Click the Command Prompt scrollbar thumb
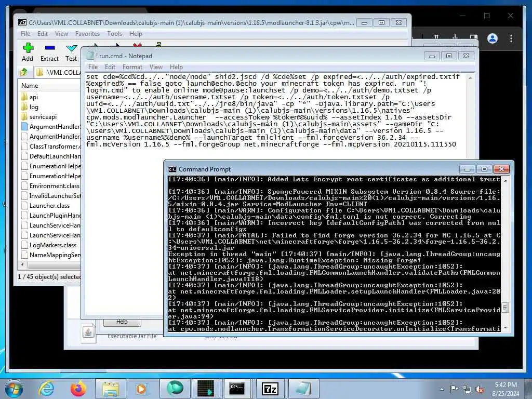 [505, 308]
